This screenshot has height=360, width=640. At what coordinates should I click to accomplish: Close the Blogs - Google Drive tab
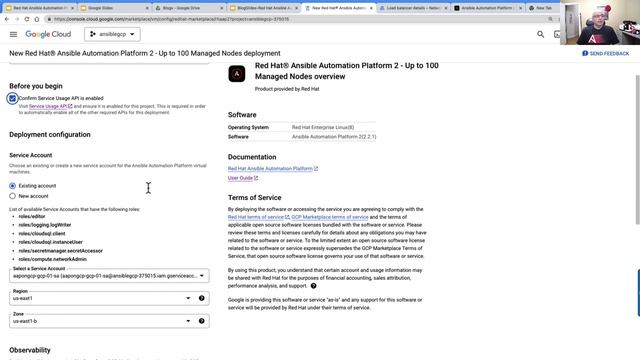tap(222, 8)
